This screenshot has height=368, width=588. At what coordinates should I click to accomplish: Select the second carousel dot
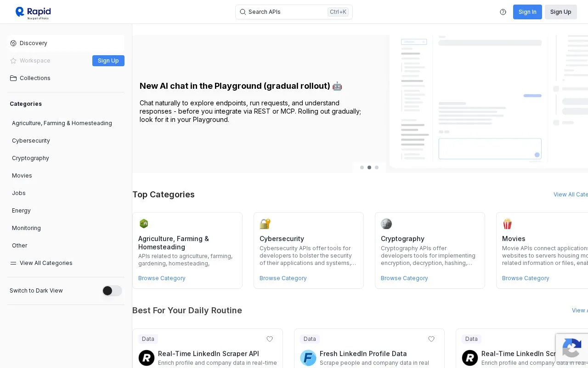click(x=369, y=167)
